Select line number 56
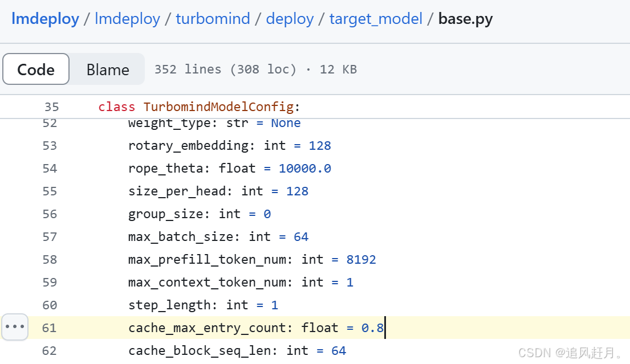This screenshot has height=364, width=630. coord(50,214)
